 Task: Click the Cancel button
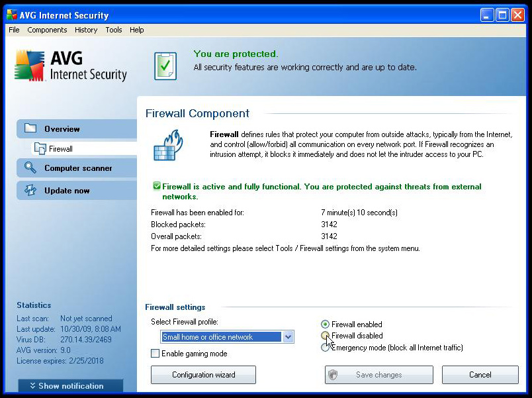coord(480,375)
